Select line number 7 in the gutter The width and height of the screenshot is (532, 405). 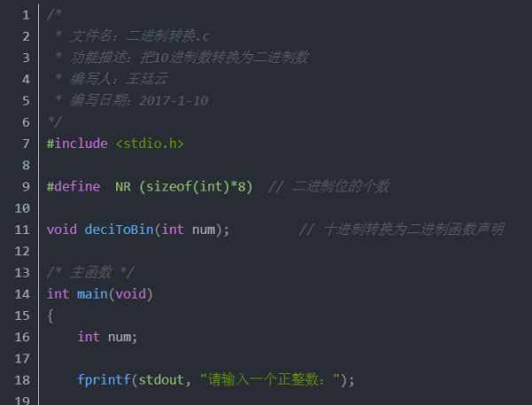26,144
